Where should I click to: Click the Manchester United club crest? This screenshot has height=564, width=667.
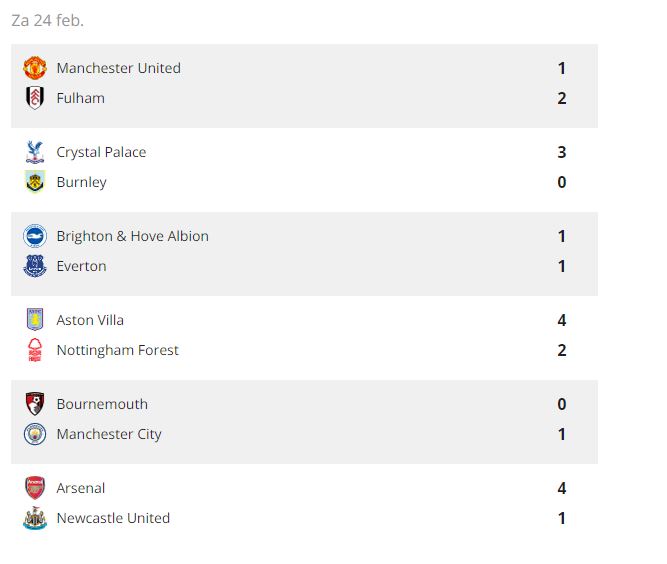pos(35,68)
